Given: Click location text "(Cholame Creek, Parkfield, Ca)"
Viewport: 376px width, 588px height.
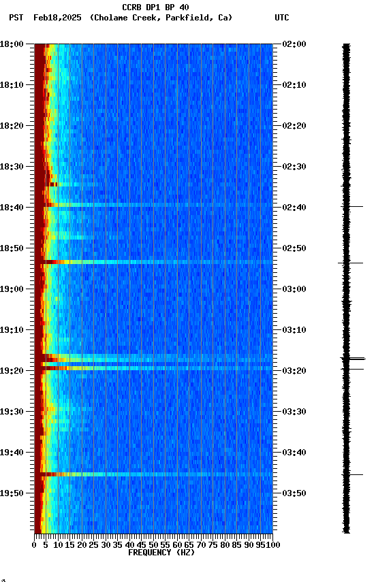Looking at the screenshot, I should (x=161, y=18).
